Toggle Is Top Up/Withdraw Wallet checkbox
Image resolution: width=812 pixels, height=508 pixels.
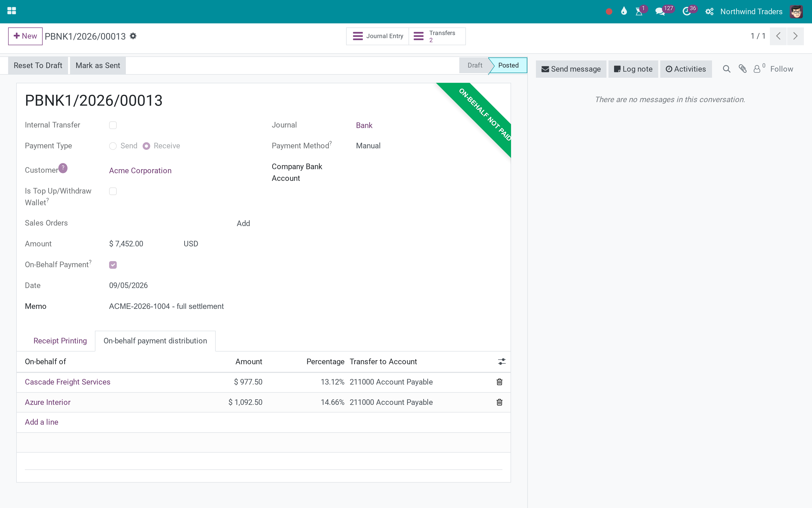[113, 191]
